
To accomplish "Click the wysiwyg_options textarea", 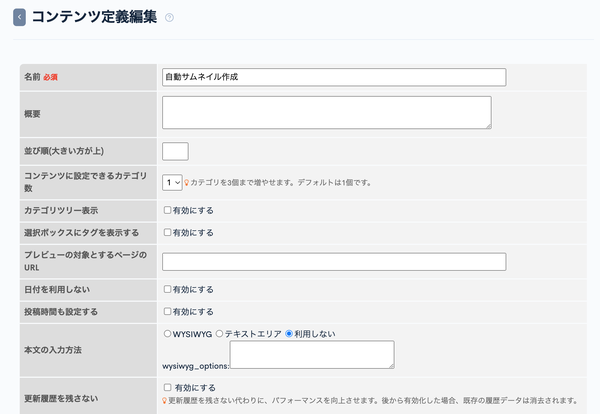I will click(x=312, y=355).
